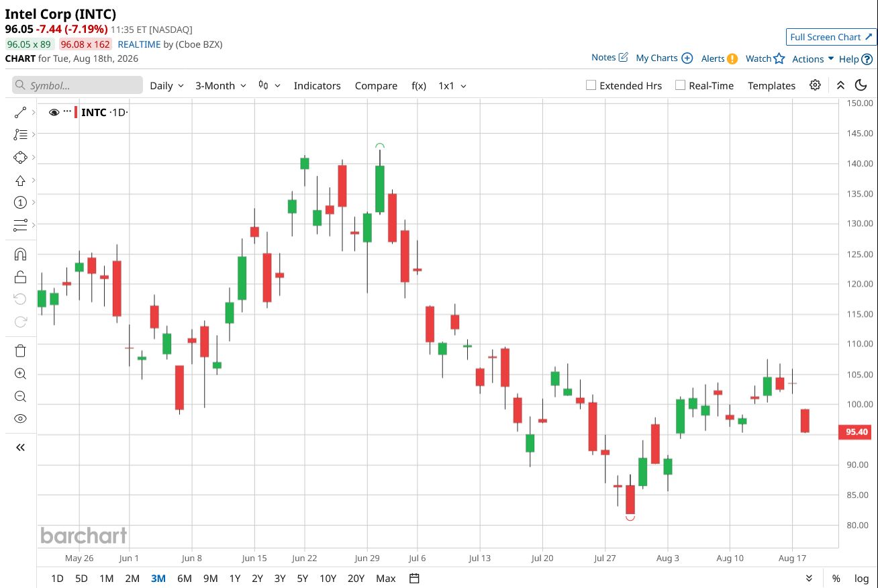878x588 pixels.
Task: Select the 10Y time range
Action: pos(328,579)
